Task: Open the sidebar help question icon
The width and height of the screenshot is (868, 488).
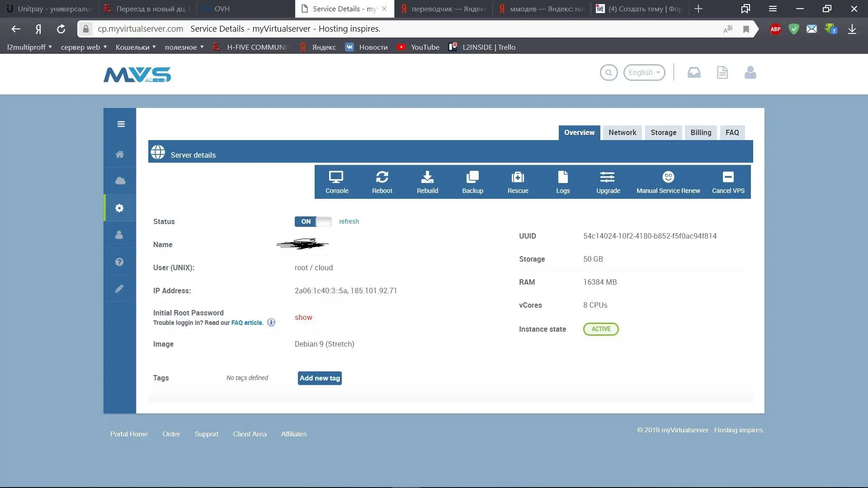Action: [119, 262]
